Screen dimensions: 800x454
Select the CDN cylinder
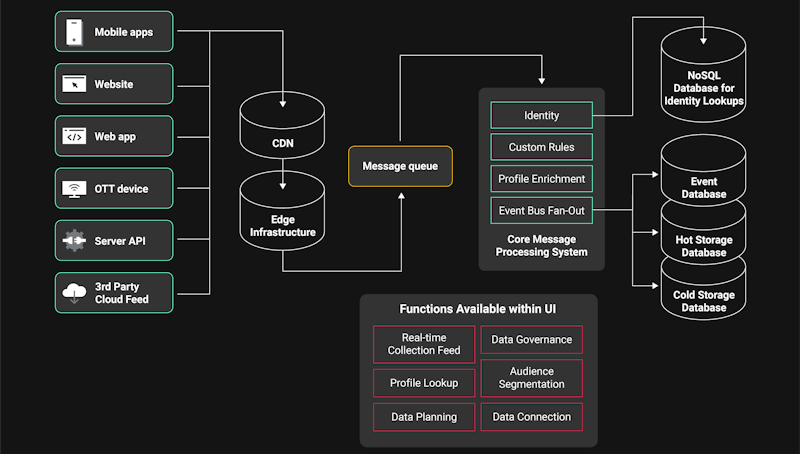point(282,125)
